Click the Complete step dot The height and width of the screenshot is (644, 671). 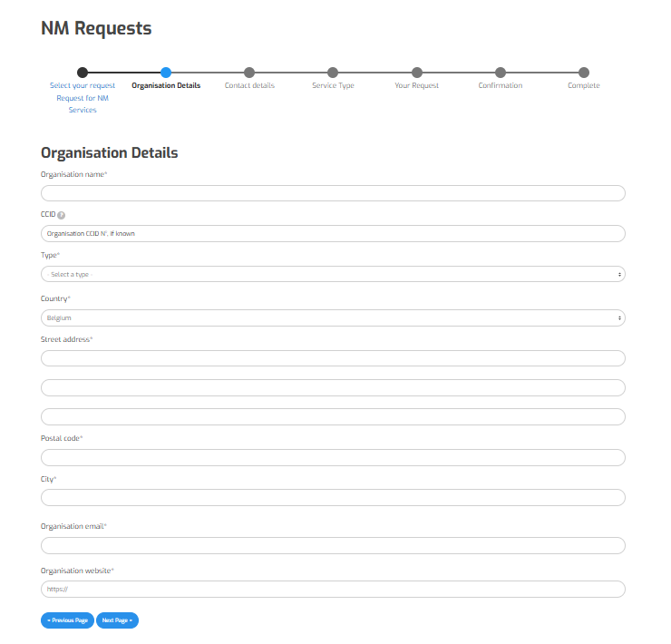[x=584, y=73]
